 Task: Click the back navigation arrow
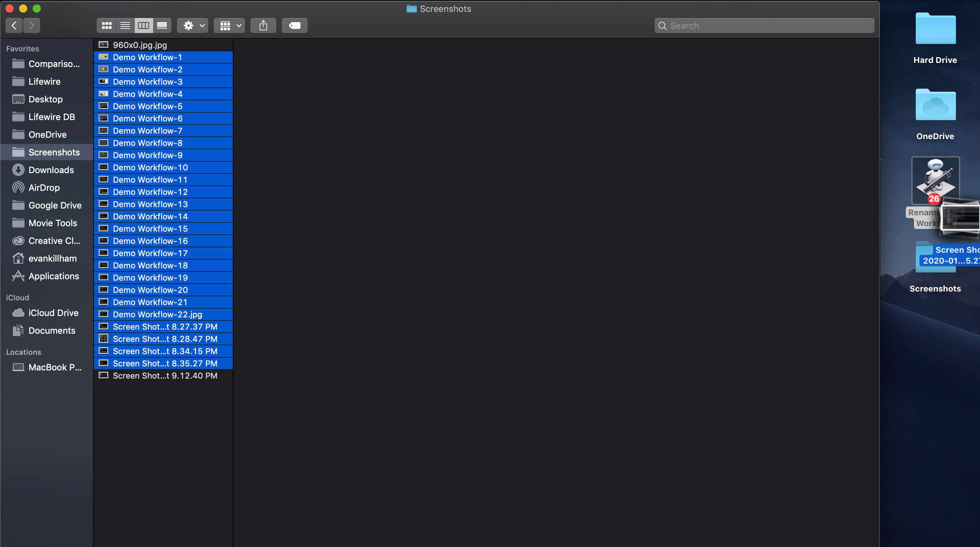coord(14,26)
